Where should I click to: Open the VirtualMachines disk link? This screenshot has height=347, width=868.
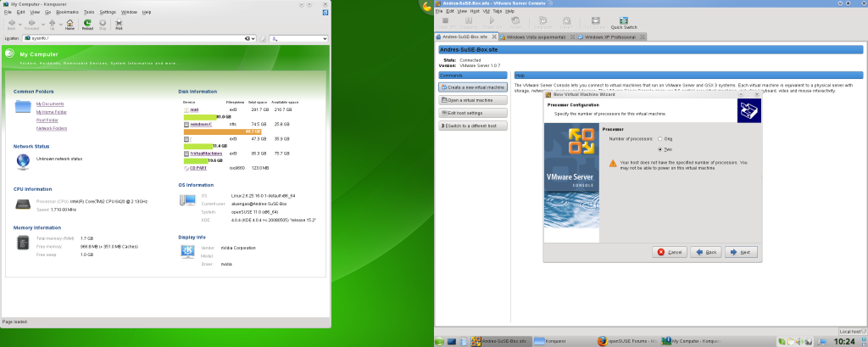(x=206, y=153)
